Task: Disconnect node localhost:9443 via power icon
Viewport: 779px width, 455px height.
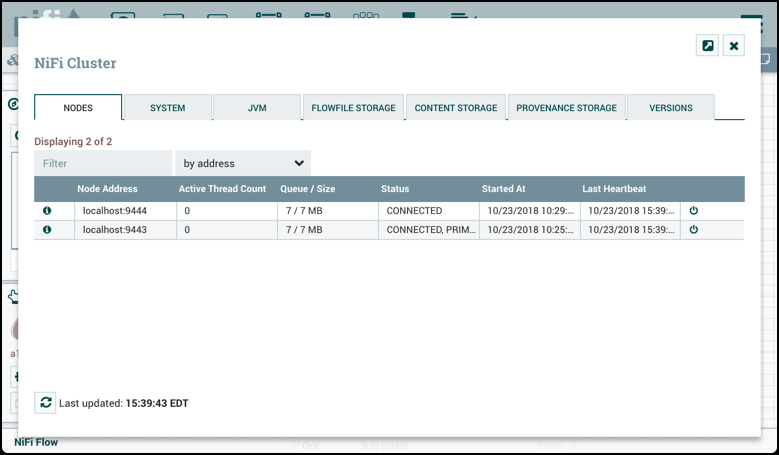Action: (694, 229)
